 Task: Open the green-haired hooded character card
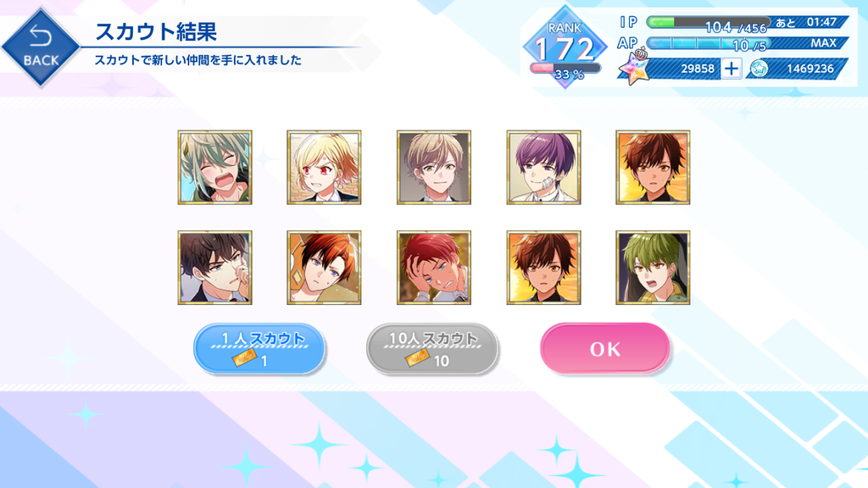coord(653,268)
